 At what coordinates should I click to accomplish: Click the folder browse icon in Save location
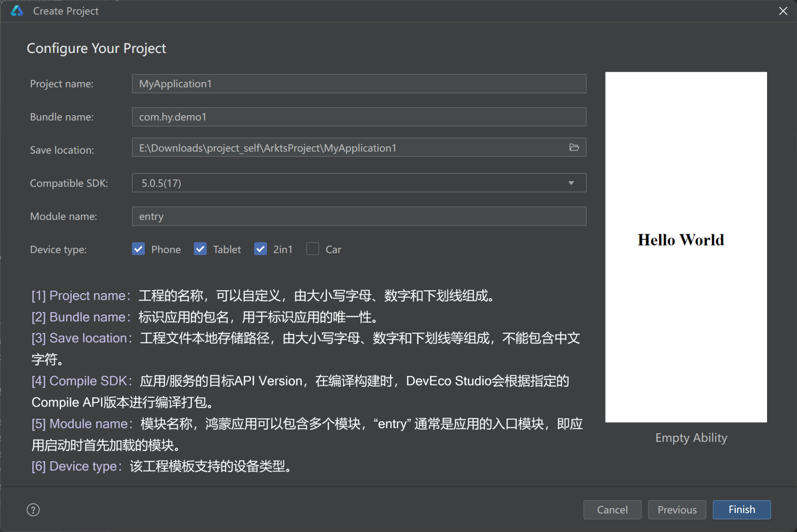574,148
